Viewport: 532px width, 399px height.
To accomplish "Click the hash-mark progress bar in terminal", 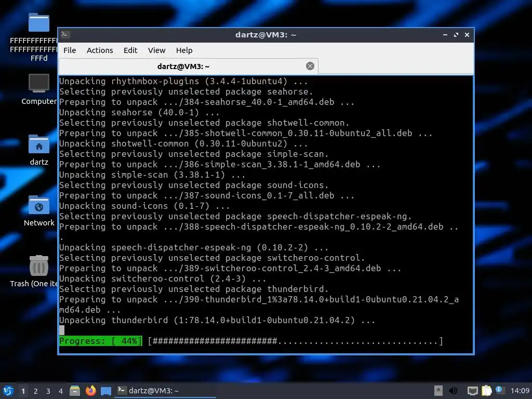I will point(296,341).
